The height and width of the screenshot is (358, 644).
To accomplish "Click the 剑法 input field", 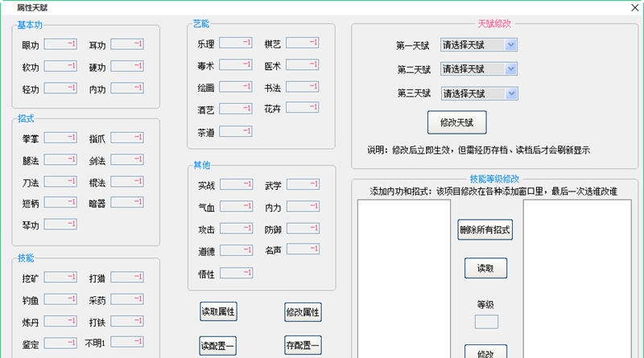I will (x=127, y=160).
